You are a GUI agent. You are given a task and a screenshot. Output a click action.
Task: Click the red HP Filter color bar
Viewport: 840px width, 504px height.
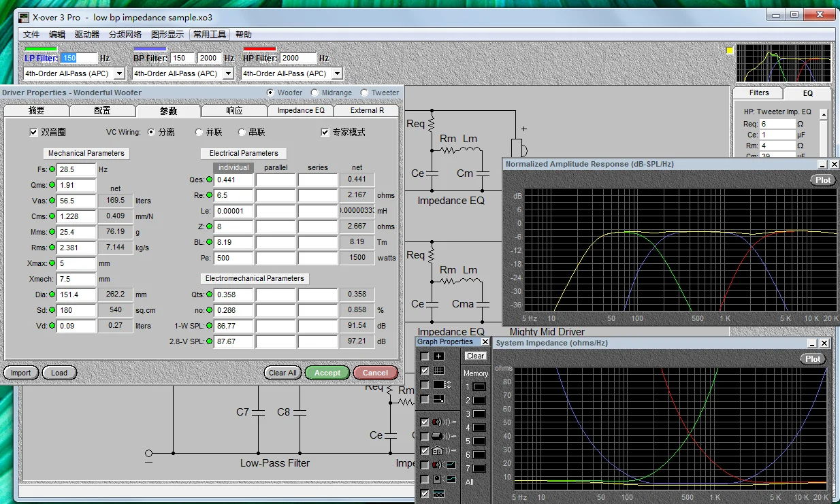pyautogui.click(x=259, y=49)
